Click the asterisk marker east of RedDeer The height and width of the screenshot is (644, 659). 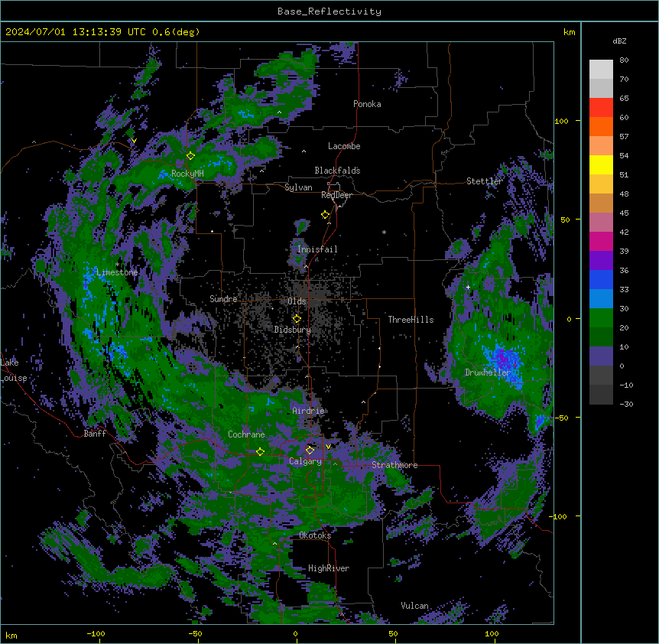click(x=384, y=232)
